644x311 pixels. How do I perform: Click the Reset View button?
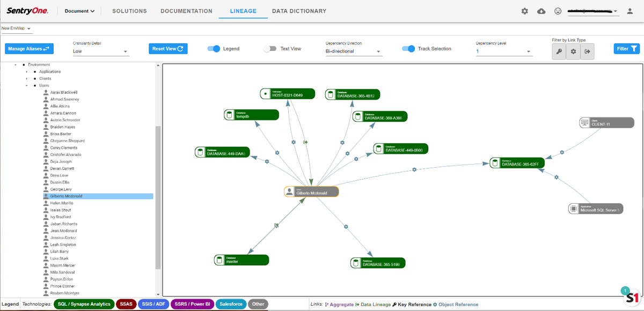click(168, 49)
